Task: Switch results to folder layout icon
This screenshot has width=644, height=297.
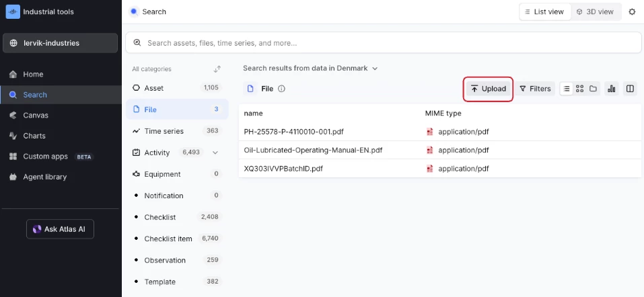Action: point(593,89)
